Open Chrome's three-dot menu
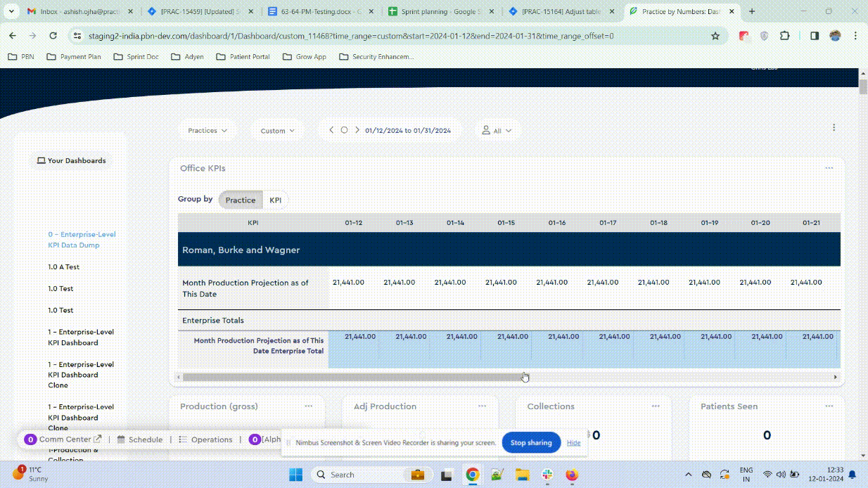 coord(855,36)
